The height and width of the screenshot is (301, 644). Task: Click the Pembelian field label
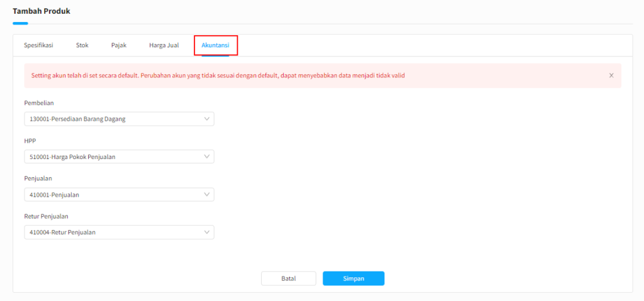pos(40,103)
